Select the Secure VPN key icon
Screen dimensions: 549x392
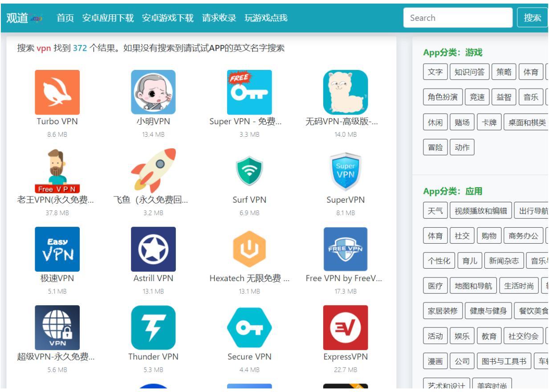pyautogui.click(x=249, y=327)
